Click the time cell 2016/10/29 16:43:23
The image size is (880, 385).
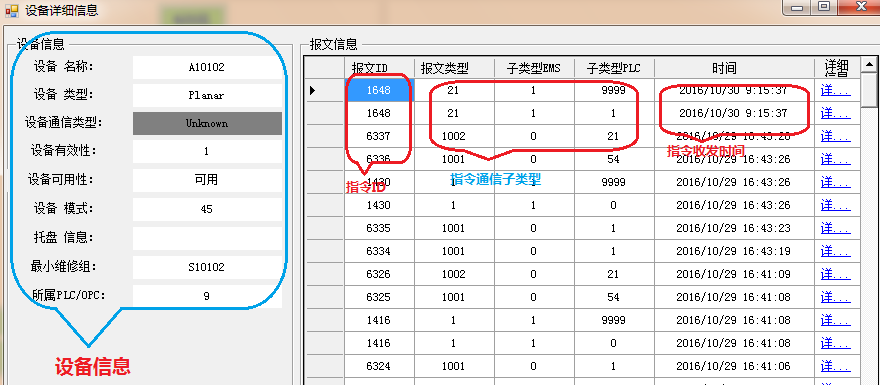[x=734, y=228]
